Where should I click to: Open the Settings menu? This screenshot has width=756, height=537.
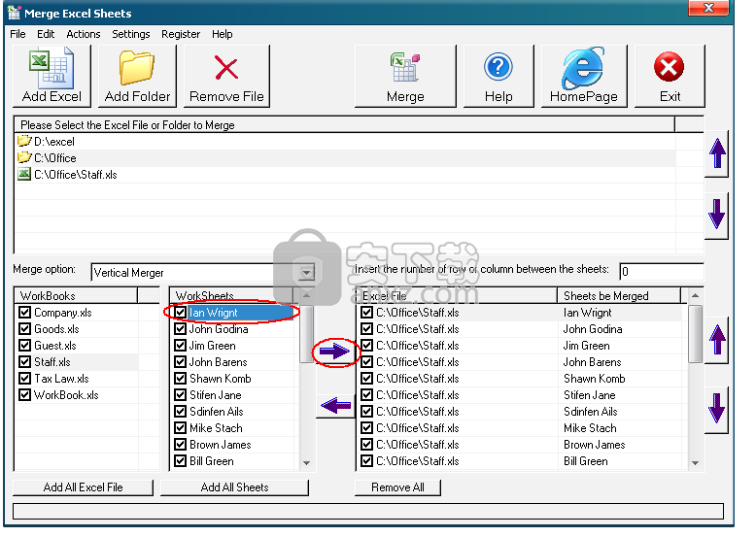(x=130, y=34)
